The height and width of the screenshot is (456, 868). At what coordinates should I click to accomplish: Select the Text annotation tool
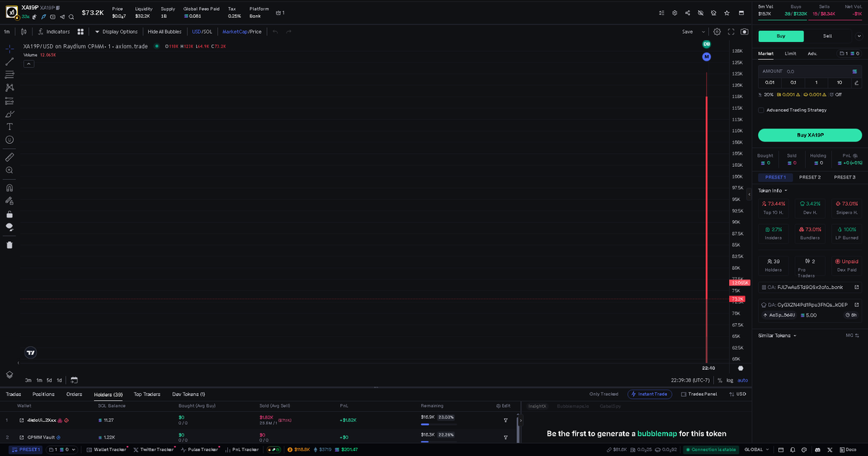point(9,126)
